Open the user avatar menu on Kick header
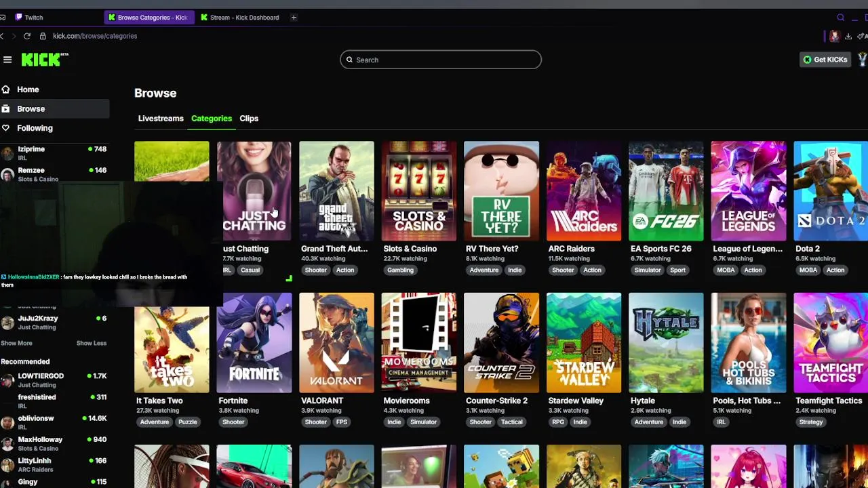The width and height of the screenshot is (868, 488). click(863, 60)
